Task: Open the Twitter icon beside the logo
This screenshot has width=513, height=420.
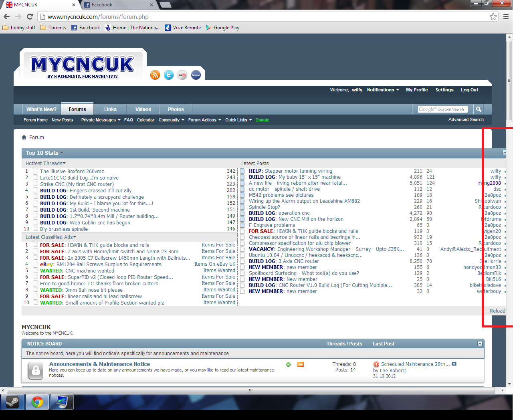Action: (x=169, y=75)
